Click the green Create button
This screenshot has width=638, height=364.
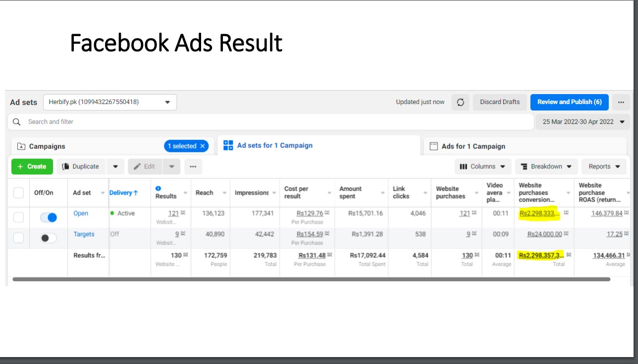[x=32, y=166]
